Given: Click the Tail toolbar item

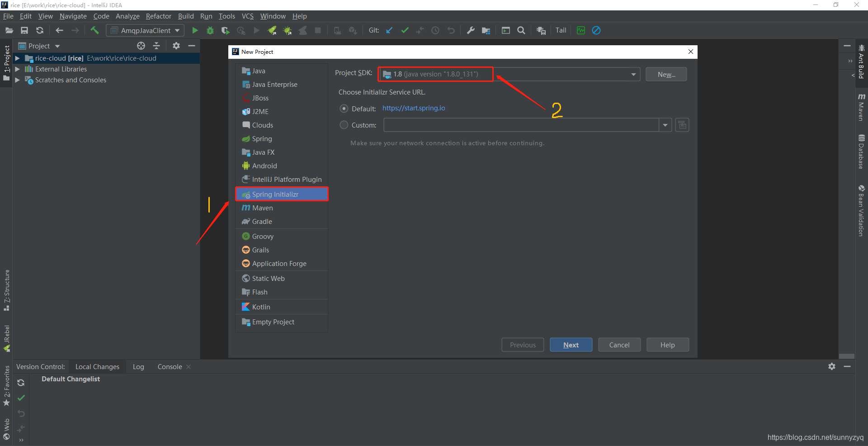Looking at the screenshot, I should [561, 30].
